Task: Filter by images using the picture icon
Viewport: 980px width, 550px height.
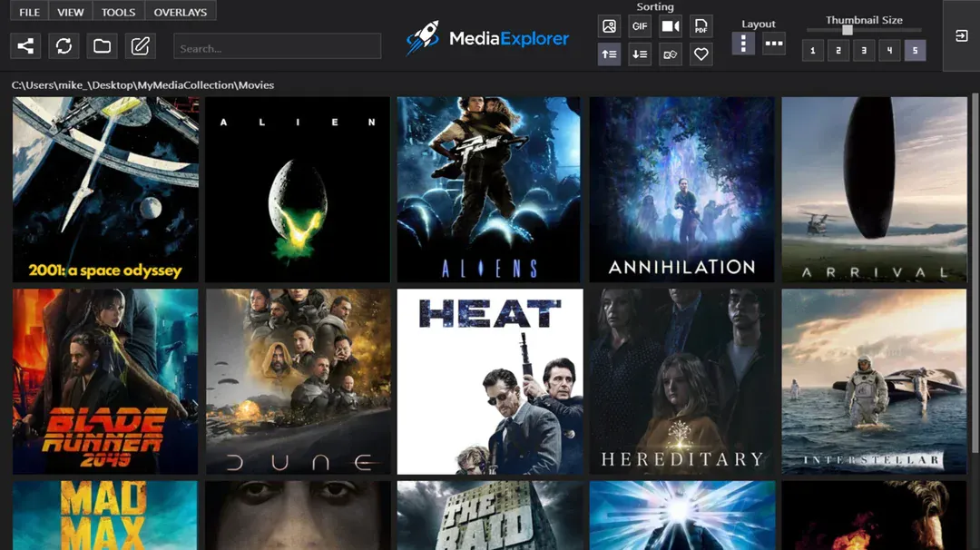Action: pos(609,26)
